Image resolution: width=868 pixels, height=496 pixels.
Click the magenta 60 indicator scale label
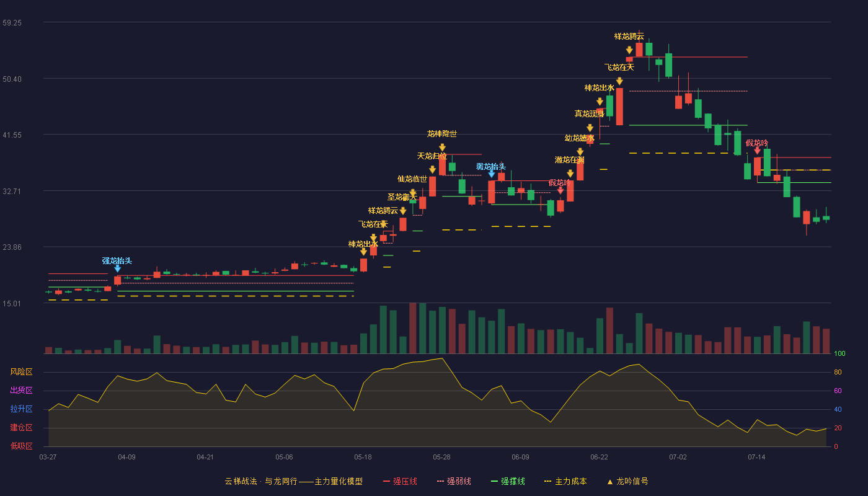838,391
